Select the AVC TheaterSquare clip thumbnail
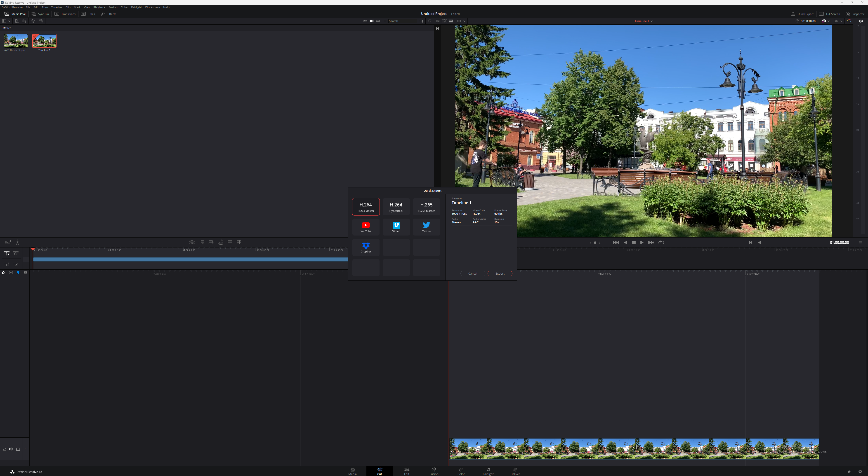 pyautogui.click(x=16, y=41)
